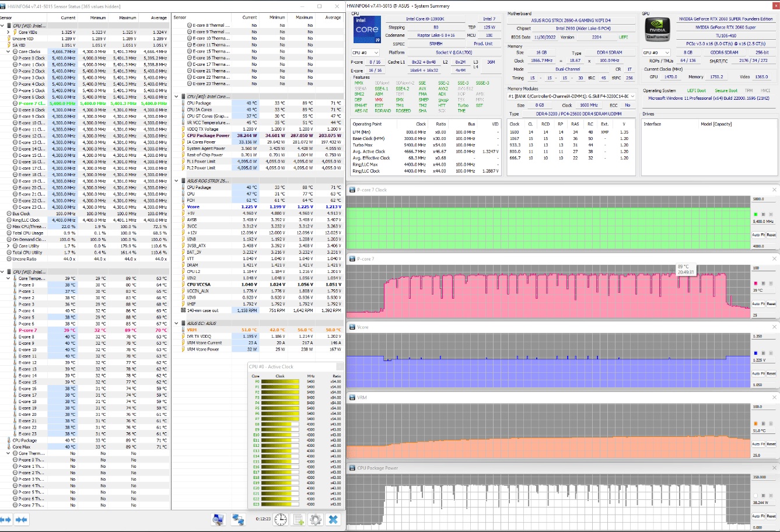Expand the Core VIDs row
Viewport: 780px width, 532px height.
coord(9,32)
